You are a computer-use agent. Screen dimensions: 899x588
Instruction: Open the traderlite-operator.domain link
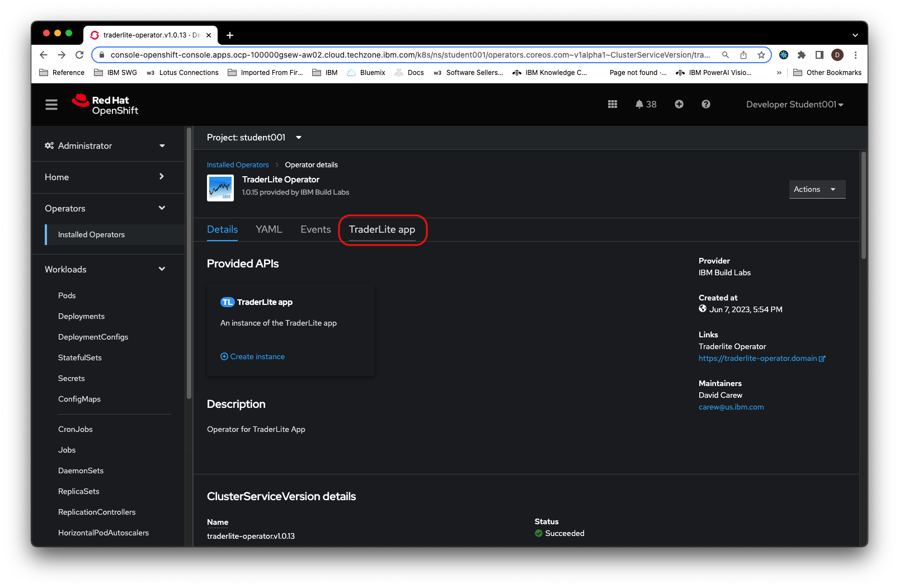click(x=762, y=359)
